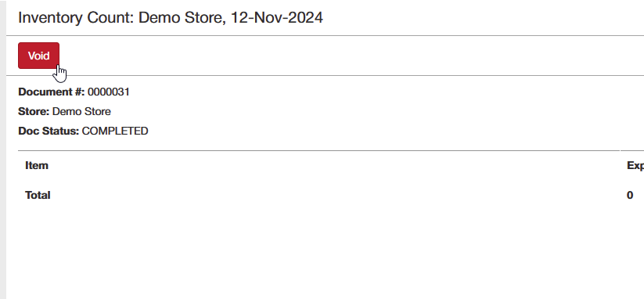The width and height of the screenshot is (644, 299).
Task: Click the divider line beneath the Void button
Action: tap(325, 76)
